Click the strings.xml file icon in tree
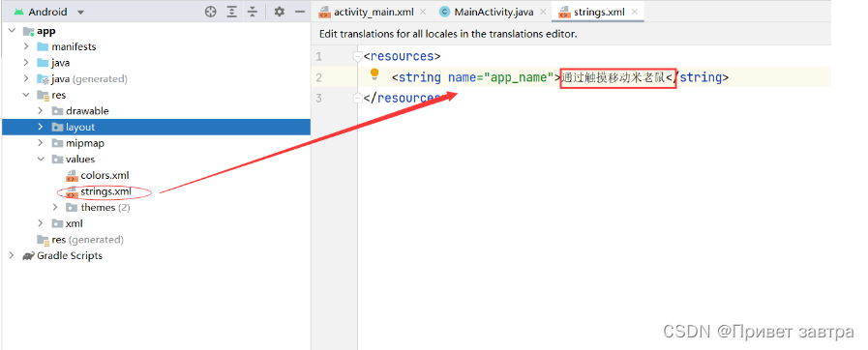The image size is (868, 350). click(72, 191)
